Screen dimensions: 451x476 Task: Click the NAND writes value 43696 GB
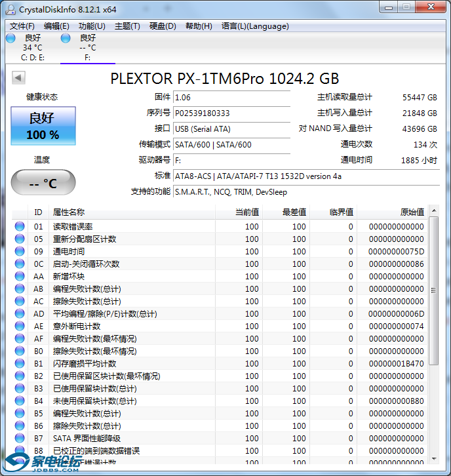[x=420, y=129]
